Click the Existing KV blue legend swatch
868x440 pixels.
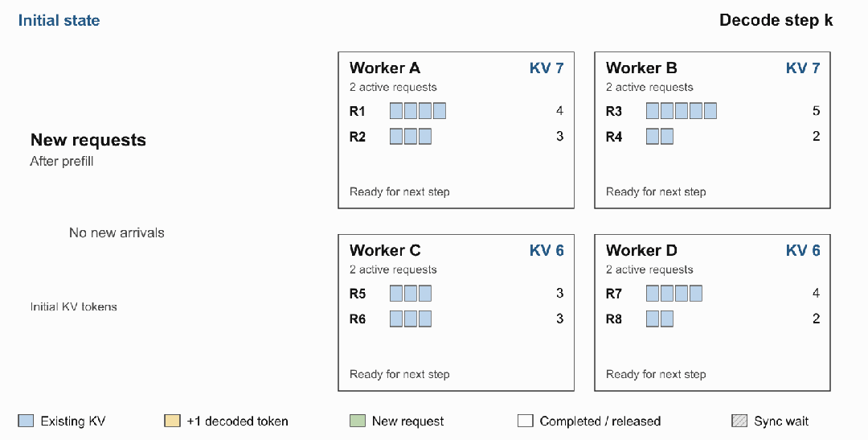point(26,421)
